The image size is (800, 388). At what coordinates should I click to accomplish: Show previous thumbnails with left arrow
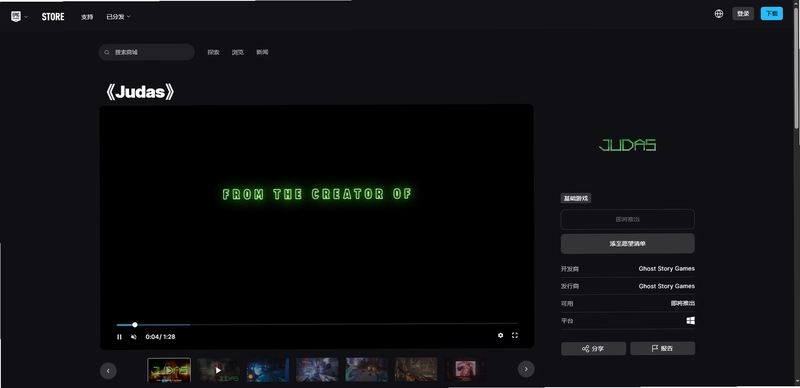(x=108, y=370)
